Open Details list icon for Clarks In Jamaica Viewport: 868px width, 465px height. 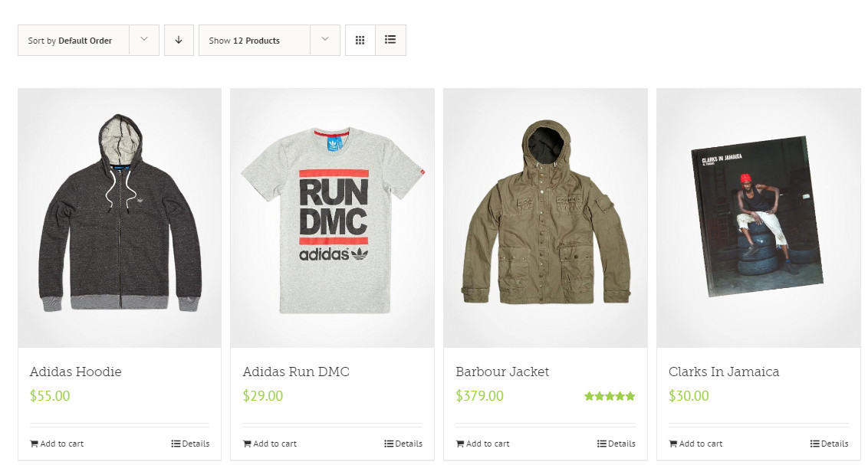point(815,444)
